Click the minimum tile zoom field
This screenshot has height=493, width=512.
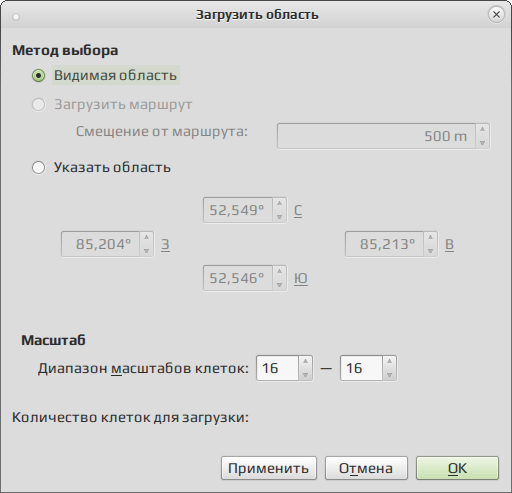tap(277, 368)
